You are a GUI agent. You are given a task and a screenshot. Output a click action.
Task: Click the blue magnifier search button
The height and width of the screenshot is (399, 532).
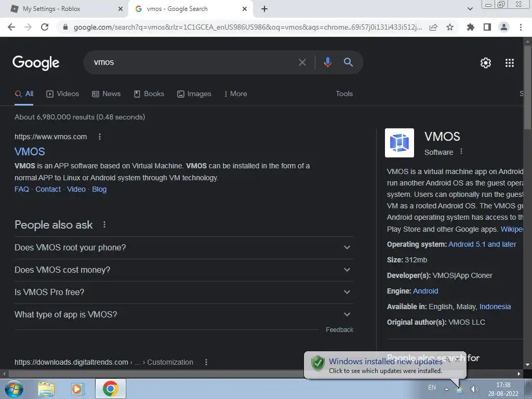click(348, 62)
